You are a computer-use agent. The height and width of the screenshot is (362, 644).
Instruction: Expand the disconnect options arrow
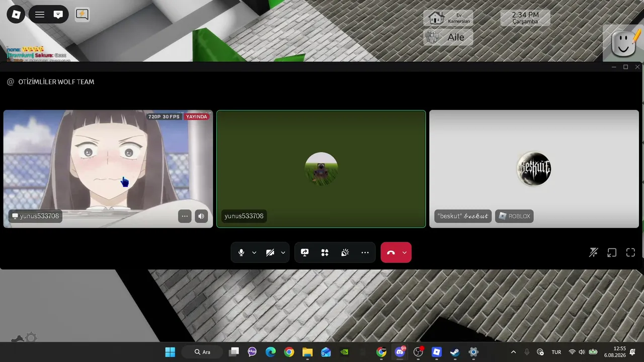click(x=405, y=252)
